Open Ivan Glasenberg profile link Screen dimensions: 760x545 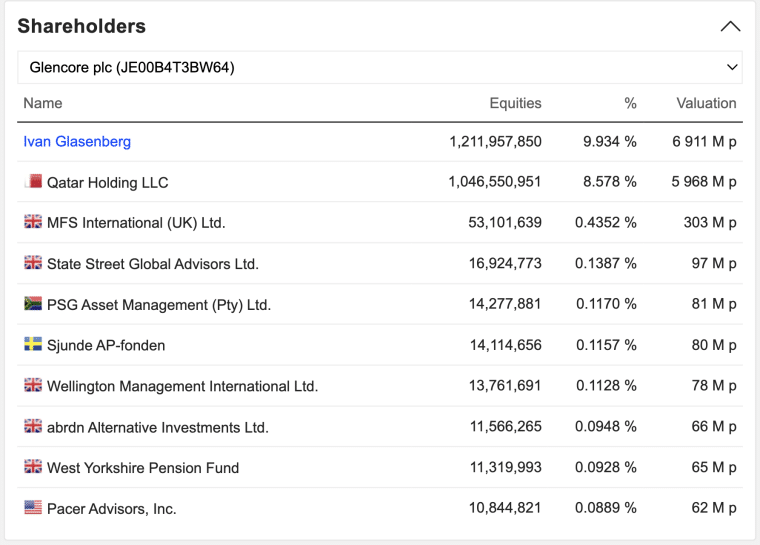pyautogui.click(x=77, y=142)
